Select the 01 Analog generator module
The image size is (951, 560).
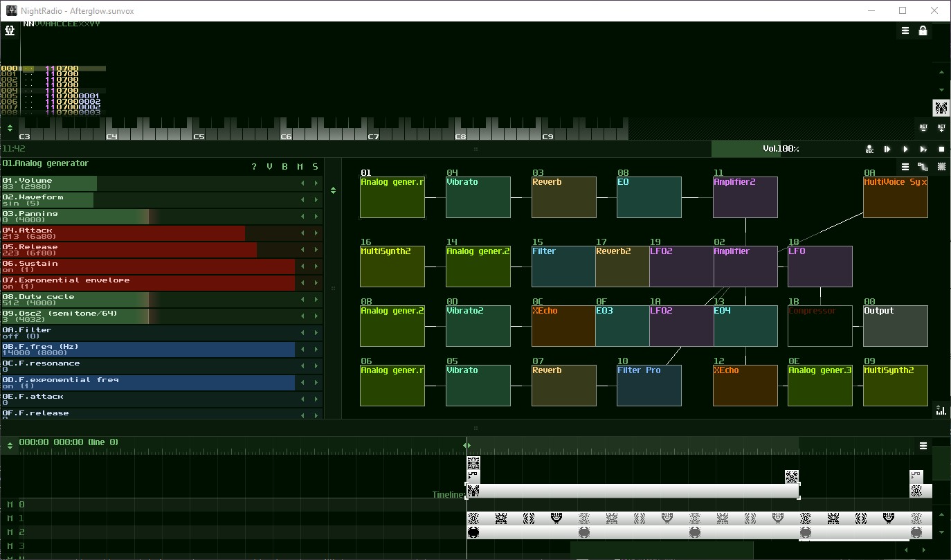tap(392, 197)
